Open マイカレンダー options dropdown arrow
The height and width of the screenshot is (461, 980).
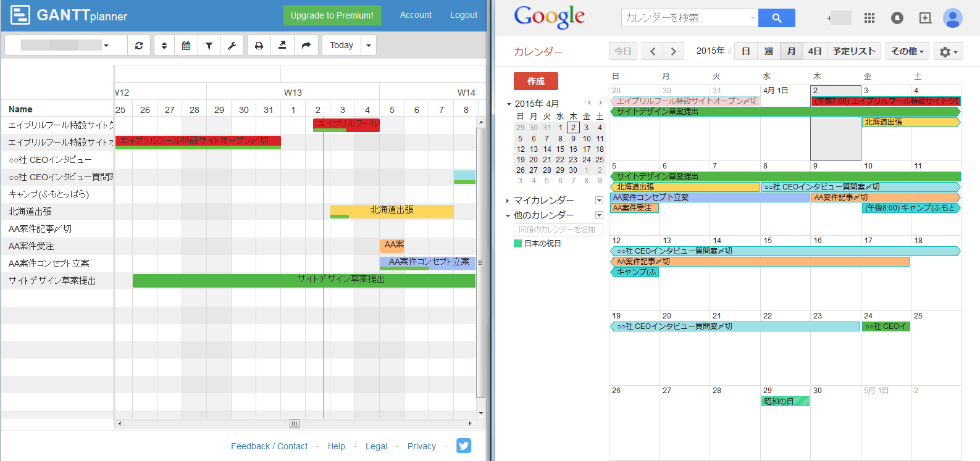pyautogui.click(x=599, y=201)
